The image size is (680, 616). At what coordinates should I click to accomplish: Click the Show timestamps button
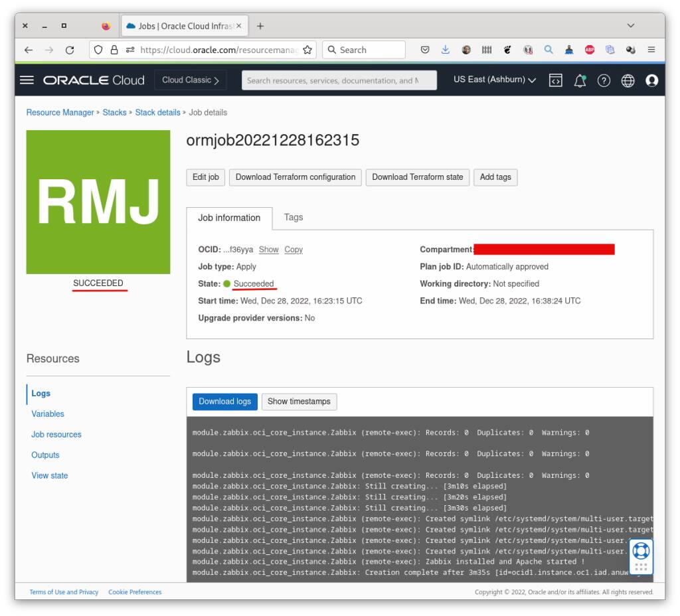click(299, 402)
